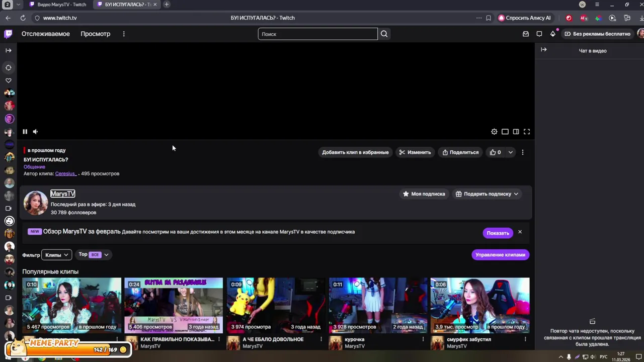Click the search magnifier button
644x362 pixels.
click(x=384, y=34)
